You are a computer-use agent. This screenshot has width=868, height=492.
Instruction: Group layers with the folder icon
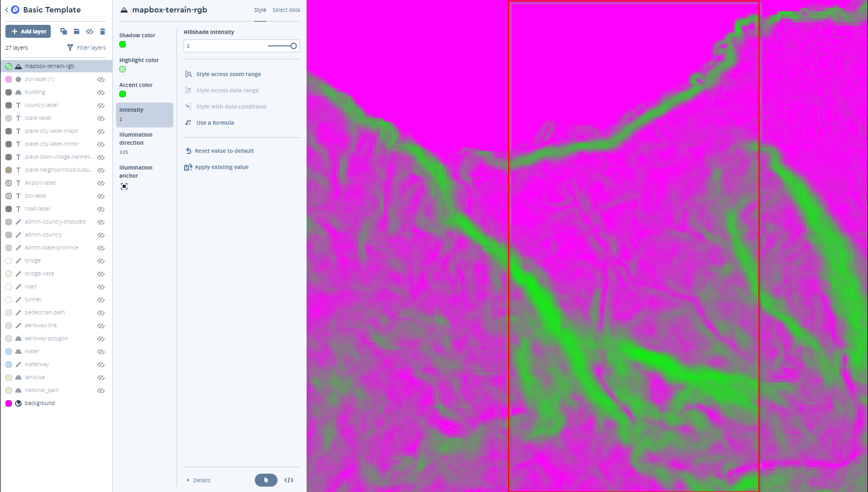click(x=76, y=31)
